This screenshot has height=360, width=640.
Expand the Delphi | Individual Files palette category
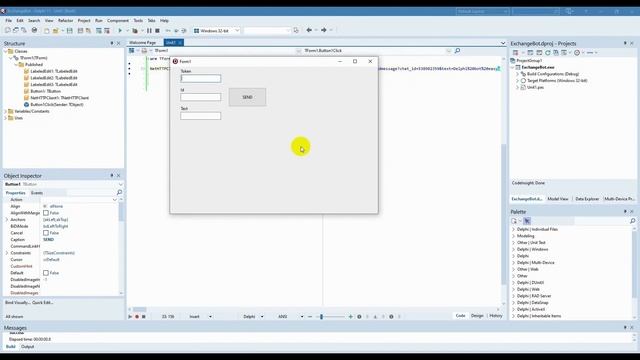513,229
